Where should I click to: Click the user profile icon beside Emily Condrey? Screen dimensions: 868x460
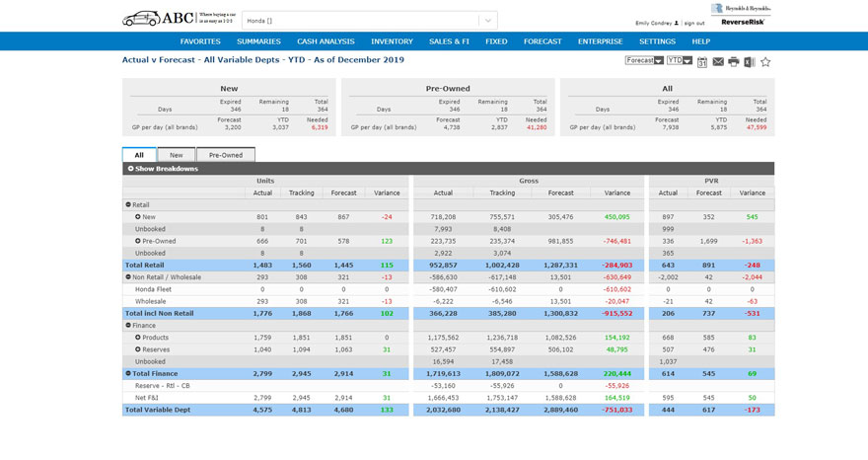tap(677, 24)
